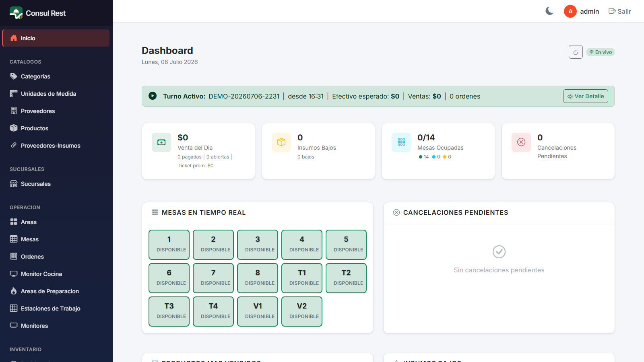Open Proveedores-Insumos menu item

click(56, 146)
